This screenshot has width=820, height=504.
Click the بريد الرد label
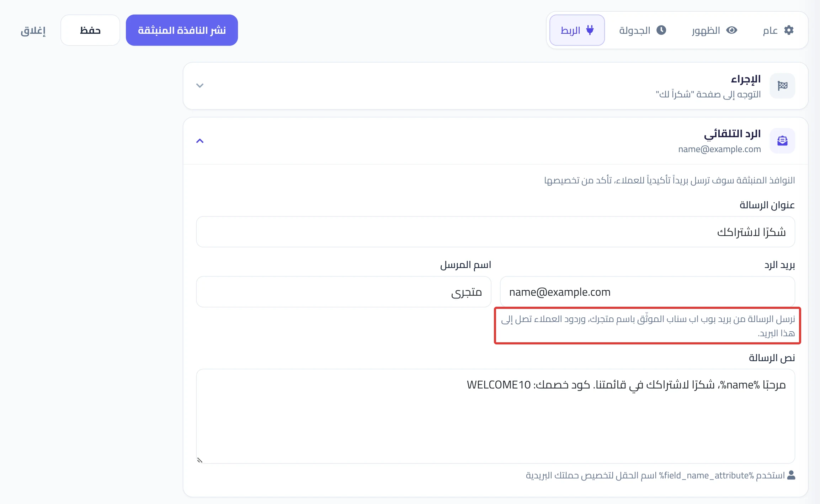click(779, 265)
